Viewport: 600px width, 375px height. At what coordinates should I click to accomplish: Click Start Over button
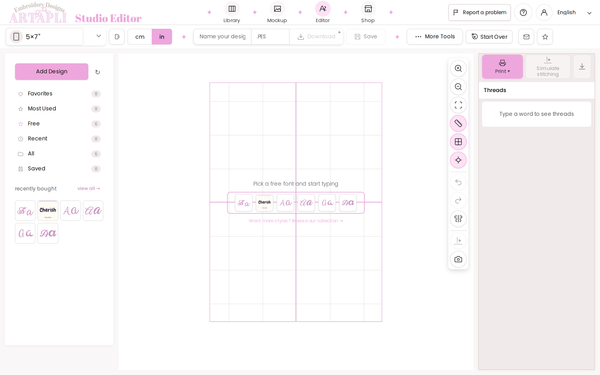[x=489, y=37]
